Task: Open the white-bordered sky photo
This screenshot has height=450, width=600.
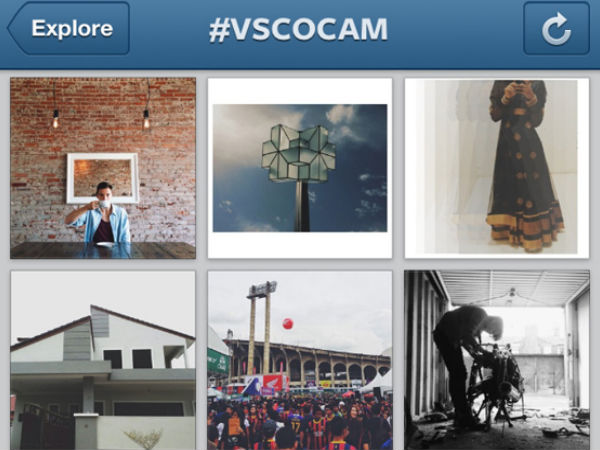Action: pyautogui.click(x=300, y=168)
